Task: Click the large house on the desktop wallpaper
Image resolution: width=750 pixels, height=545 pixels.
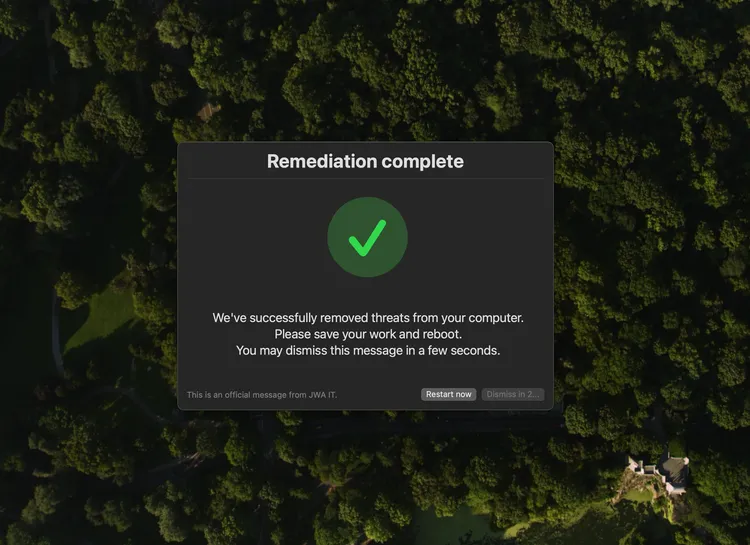Action: click(x=660, y=474)
